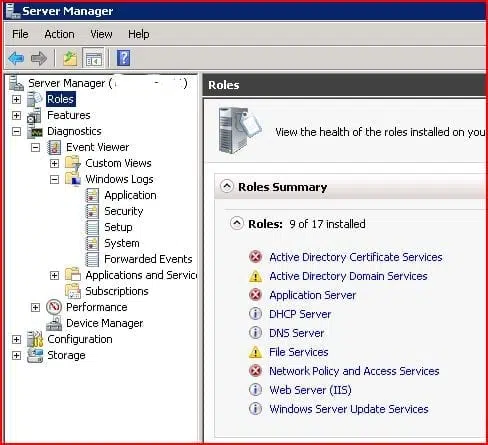Collapse the Event Viewer node
This screenshot has height=445, width=488.
(x=35, y=147)
